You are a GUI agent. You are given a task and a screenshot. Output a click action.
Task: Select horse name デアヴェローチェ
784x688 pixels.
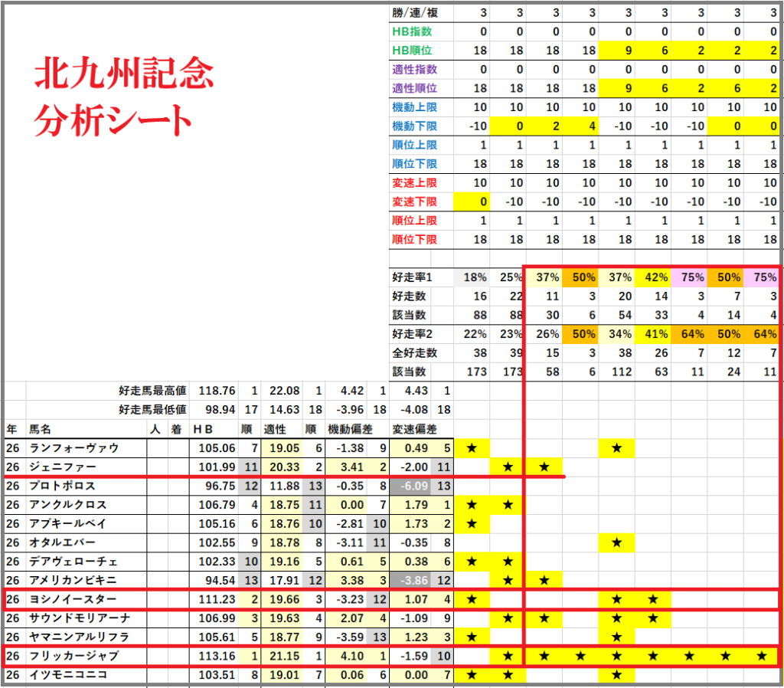(73, 562)
